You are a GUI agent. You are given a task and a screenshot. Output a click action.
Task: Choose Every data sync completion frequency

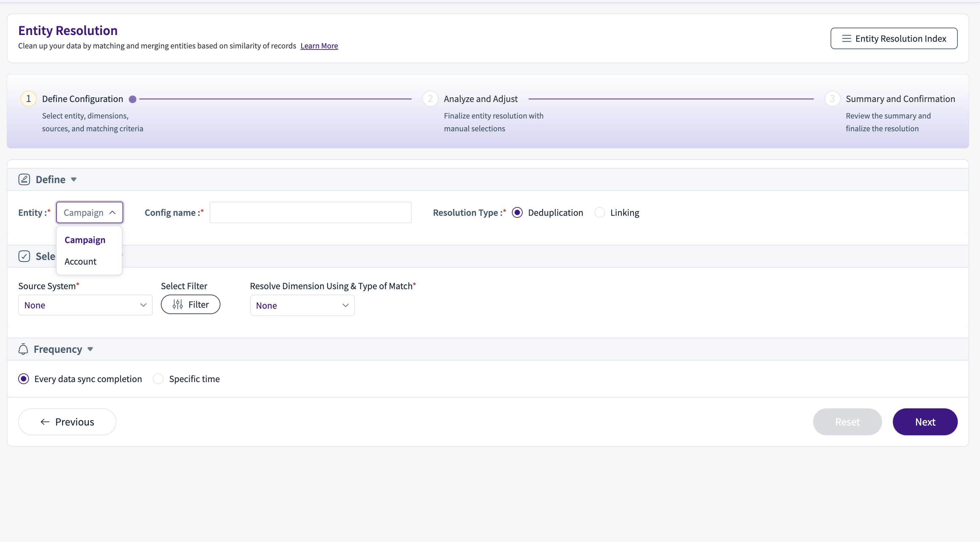click(24, 379)
